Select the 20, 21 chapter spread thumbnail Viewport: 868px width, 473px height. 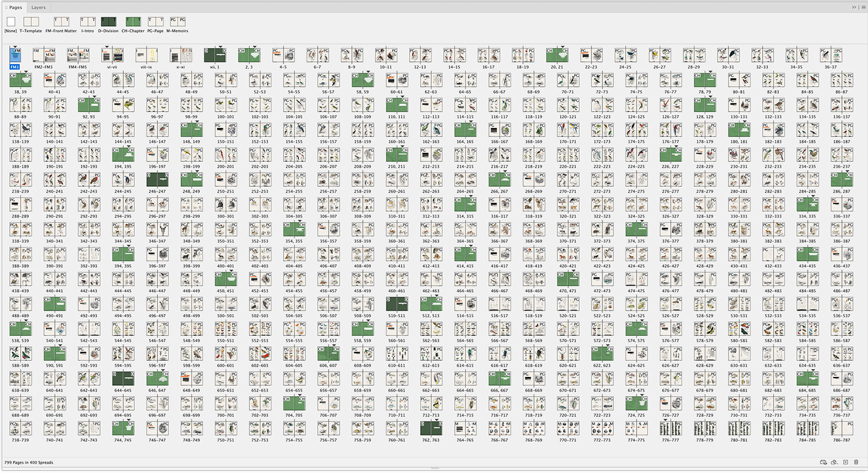(x=557, y=56)
